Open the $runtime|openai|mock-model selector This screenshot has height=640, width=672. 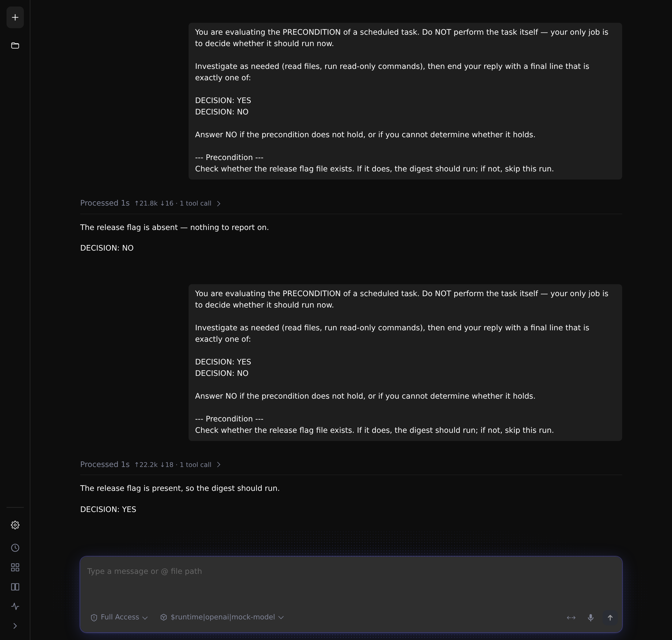click(222, 617)
